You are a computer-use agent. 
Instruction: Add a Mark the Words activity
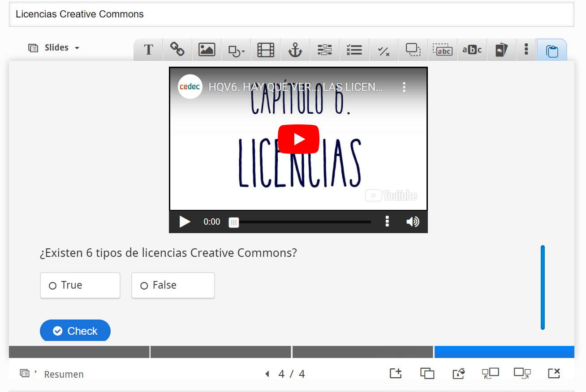click(x=472, y=50)
